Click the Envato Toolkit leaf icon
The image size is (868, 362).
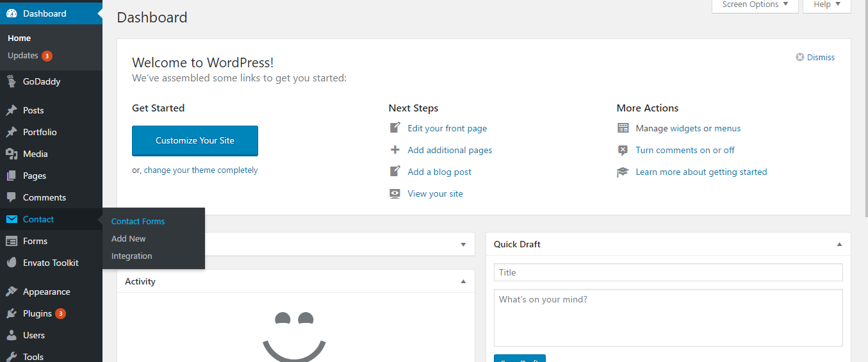tap(12, 263)
